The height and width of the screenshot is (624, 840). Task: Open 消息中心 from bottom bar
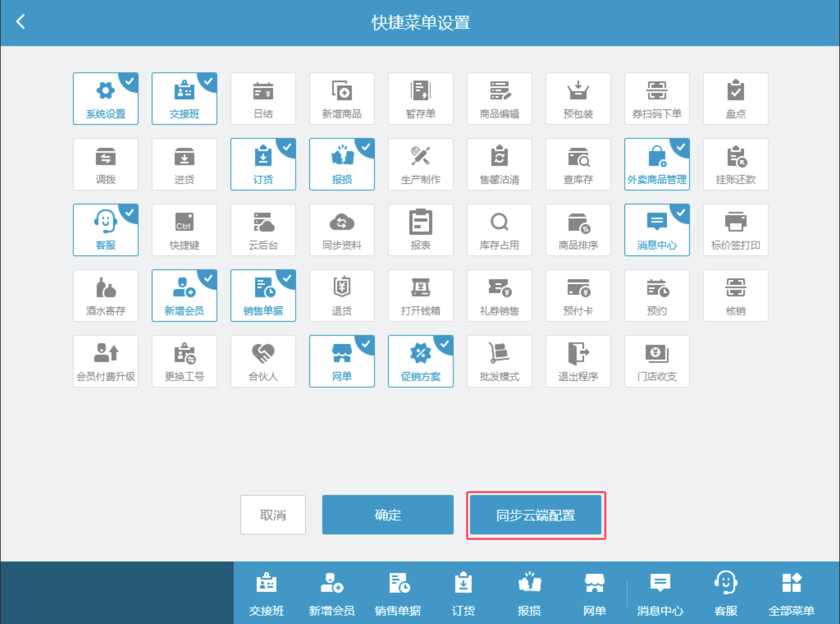click(x=660, y=593)
